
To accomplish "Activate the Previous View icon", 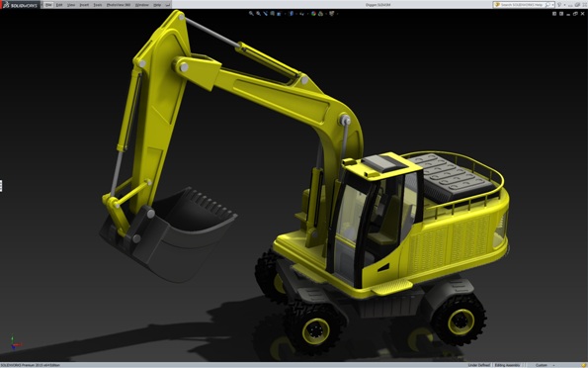I will pos(265,14).
